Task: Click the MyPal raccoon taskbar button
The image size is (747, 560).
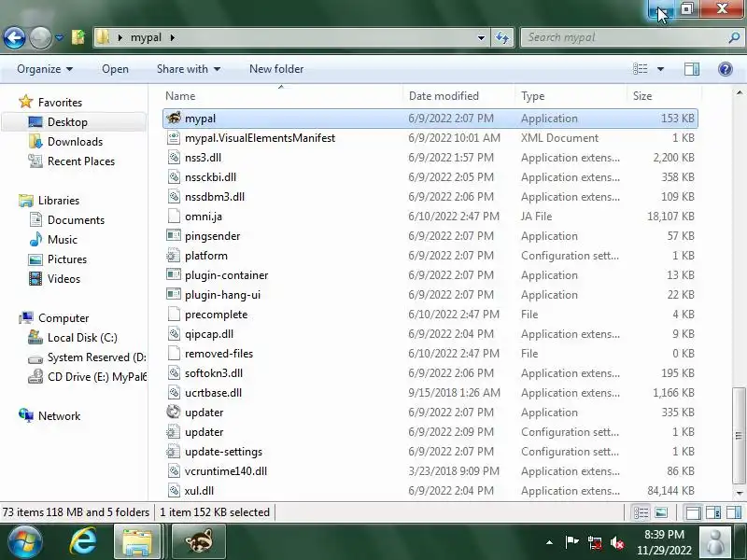Action: coord(199,541)
